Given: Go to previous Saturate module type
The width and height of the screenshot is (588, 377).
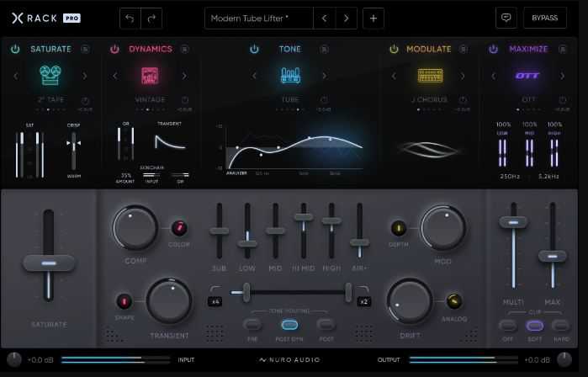Looking at the screenshot, I should click(x=16, y=76).
